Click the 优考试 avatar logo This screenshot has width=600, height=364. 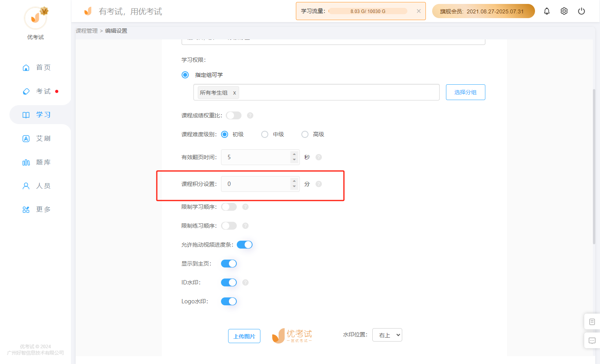click(x=36, y=18)
